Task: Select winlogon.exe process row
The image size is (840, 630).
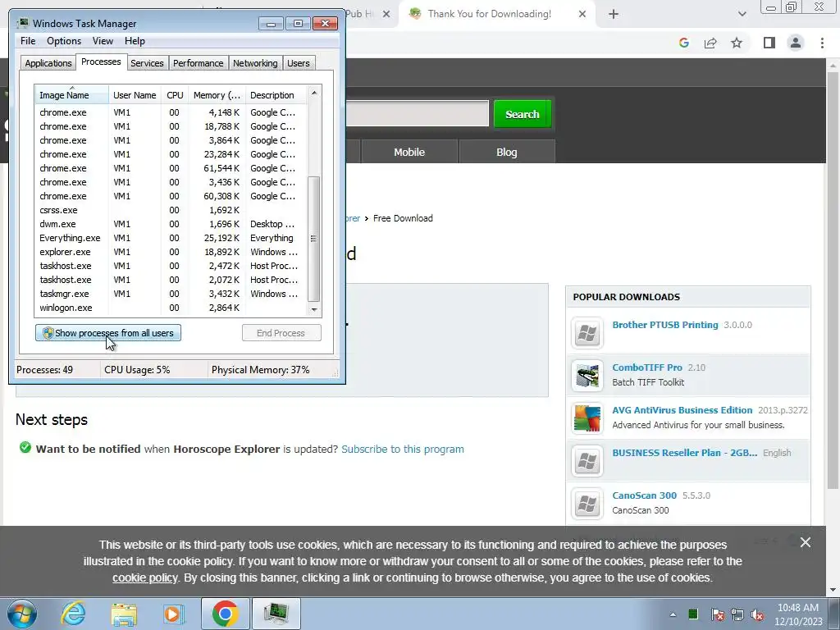Action: [x=171, y=308]
